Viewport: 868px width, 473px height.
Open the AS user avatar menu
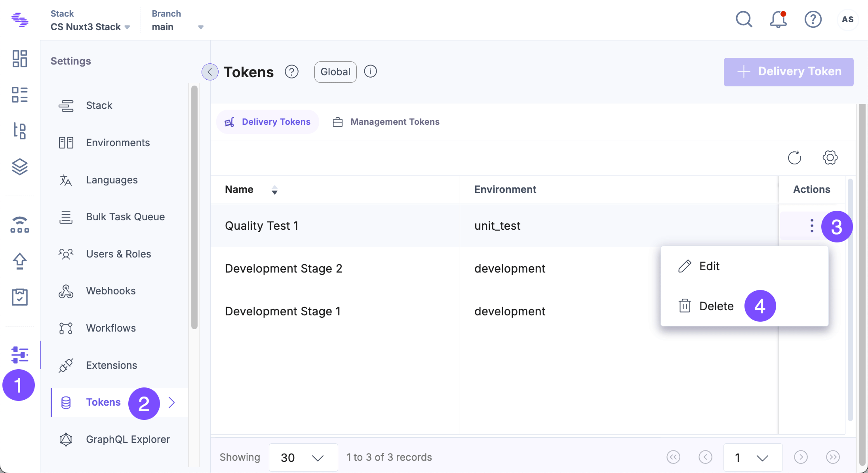(x=847, y=19)
